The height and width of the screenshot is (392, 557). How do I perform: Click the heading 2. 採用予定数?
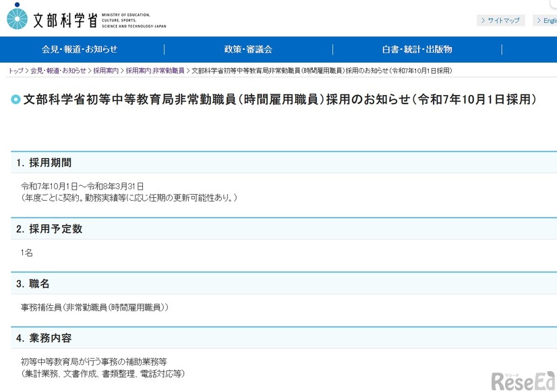pos(49,229)
